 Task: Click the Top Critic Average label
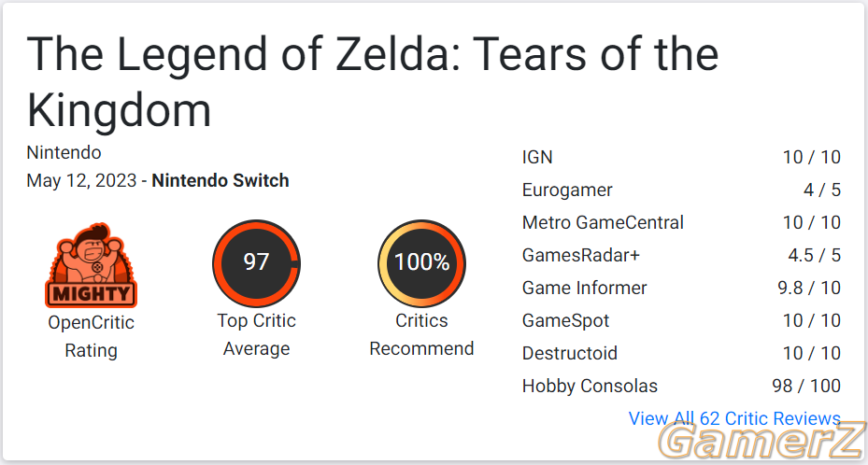point(256,334)
